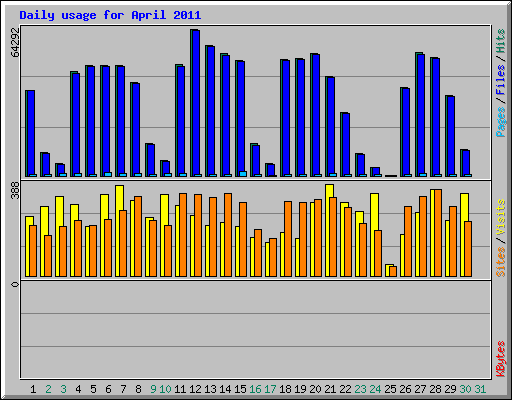Click day 16 on the x-axis
512x400 pixels.
click(x=255, y=389)
